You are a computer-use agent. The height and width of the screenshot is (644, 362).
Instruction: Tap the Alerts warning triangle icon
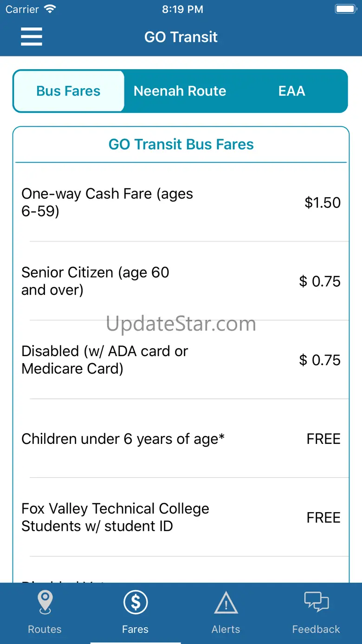click(226, 603)
